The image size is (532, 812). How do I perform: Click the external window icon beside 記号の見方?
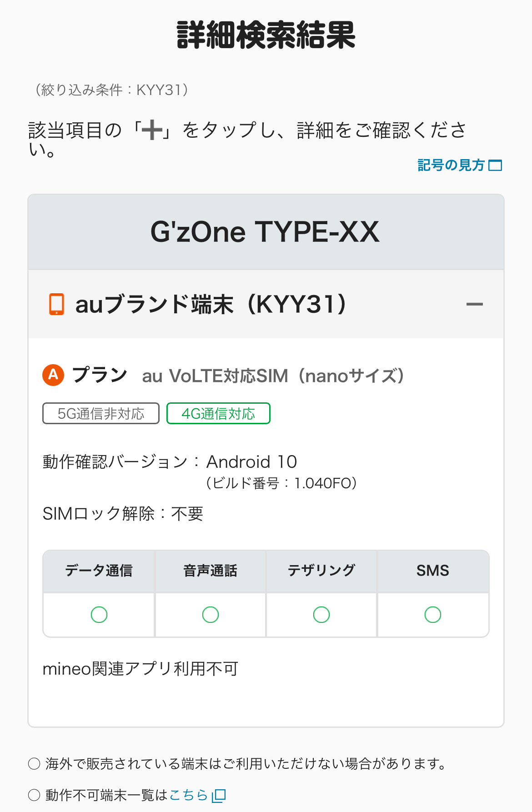(x=495, y=165)
